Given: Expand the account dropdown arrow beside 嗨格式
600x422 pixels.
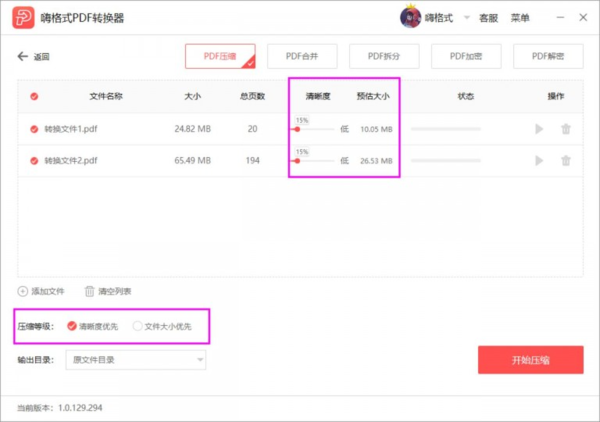Looking at the screenshot, I should (466, 18).
